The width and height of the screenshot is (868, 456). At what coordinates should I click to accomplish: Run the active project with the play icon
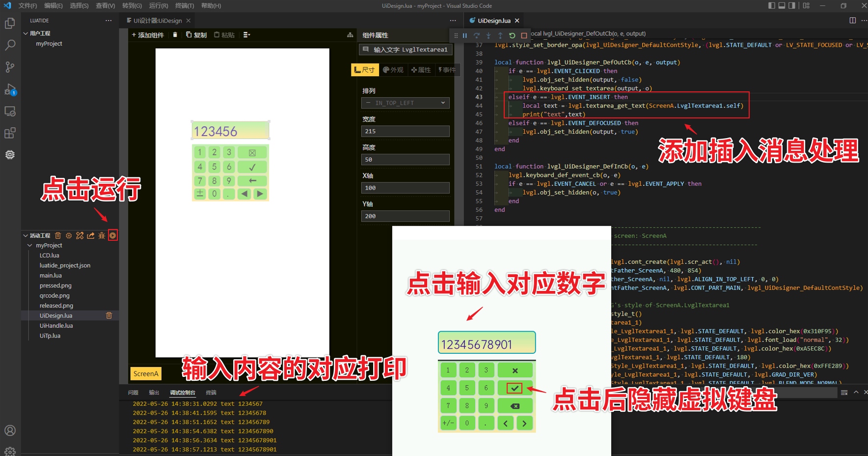point(112,235)
